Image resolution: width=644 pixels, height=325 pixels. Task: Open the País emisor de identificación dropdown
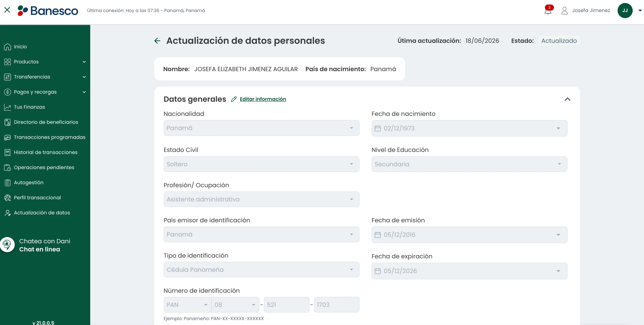click(x=261, y=234)
